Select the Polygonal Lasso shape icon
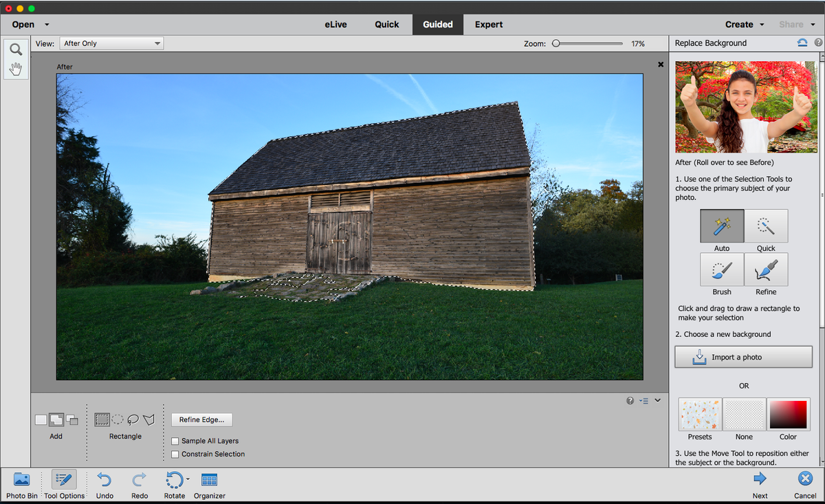The image size is (825, 504). 148,419
